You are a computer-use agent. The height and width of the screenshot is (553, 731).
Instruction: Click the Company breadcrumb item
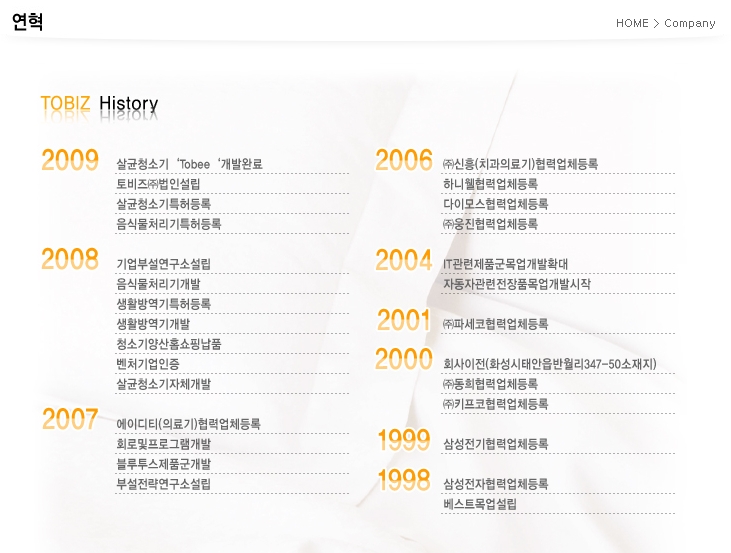pyautogui.click(x=690, y=23)
